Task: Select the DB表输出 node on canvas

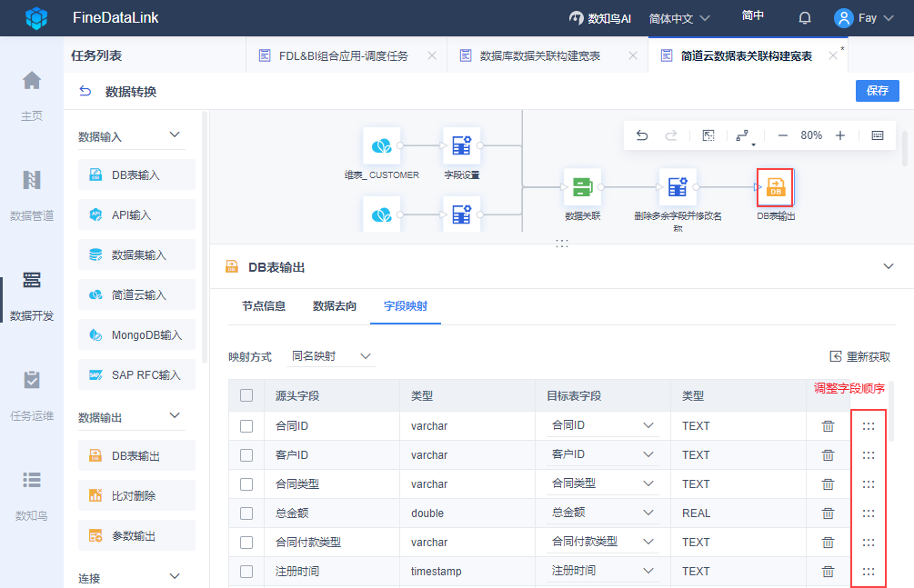Action: pos(776,187)
